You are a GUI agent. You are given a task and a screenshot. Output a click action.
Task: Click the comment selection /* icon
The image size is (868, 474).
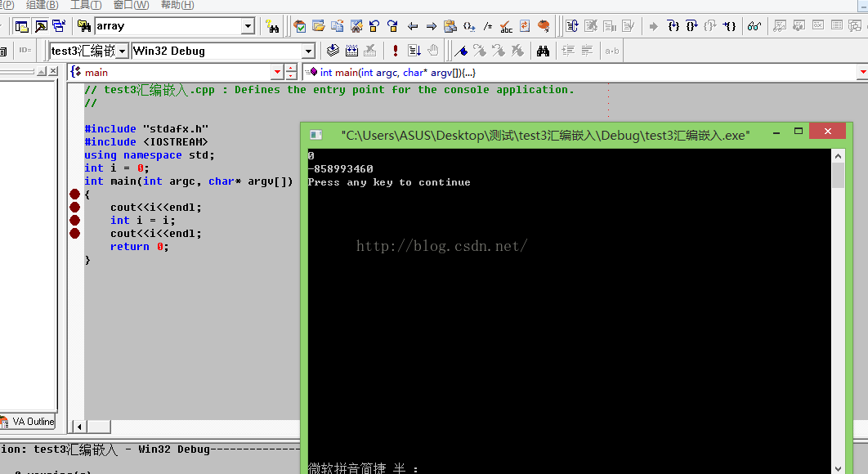click(x=488, y=26)
